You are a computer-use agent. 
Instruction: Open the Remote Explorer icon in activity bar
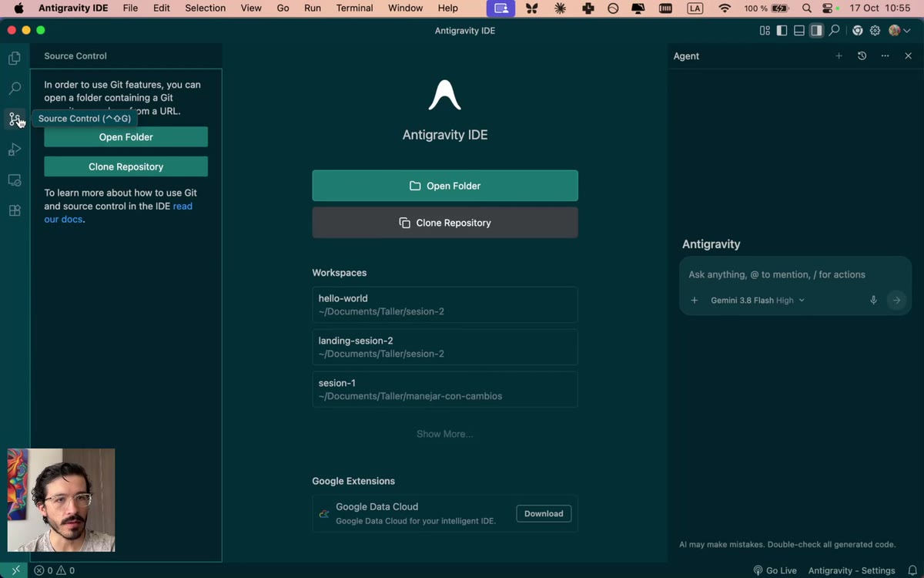click(x=15, y=180)
